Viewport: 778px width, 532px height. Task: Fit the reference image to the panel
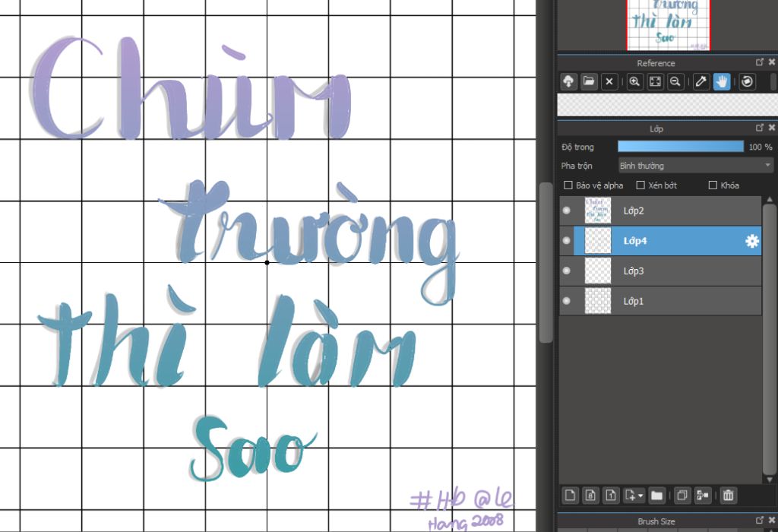tap(655, 82)
